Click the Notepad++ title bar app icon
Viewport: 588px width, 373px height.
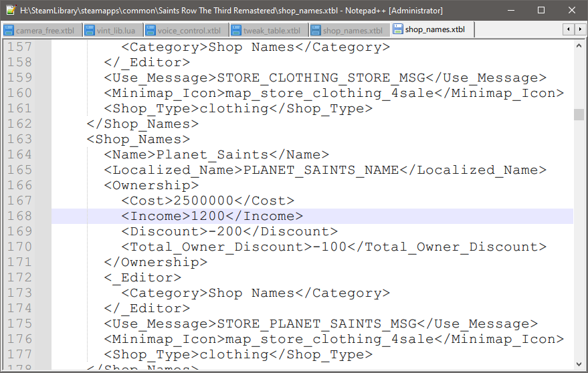click(11, 10)
